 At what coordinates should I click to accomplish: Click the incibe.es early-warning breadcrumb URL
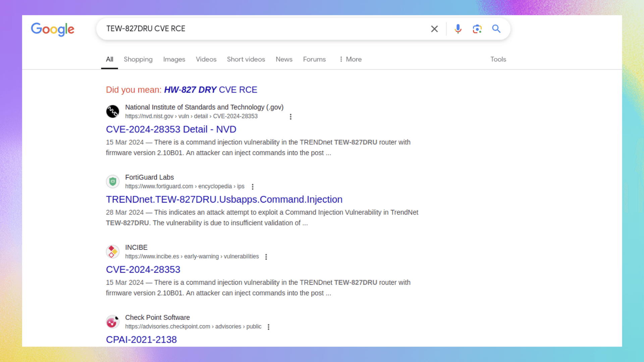tap(192, 256)
